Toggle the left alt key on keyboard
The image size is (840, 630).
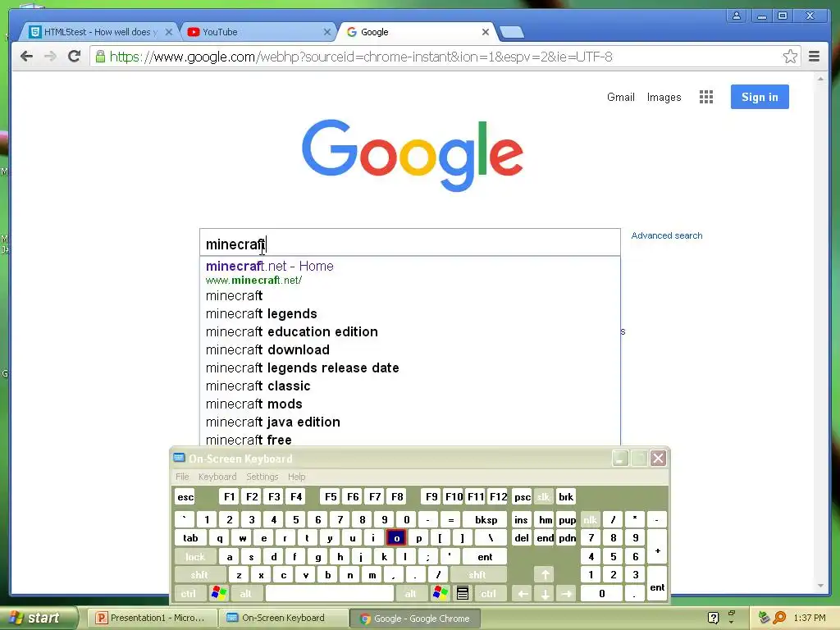point(246,593)
